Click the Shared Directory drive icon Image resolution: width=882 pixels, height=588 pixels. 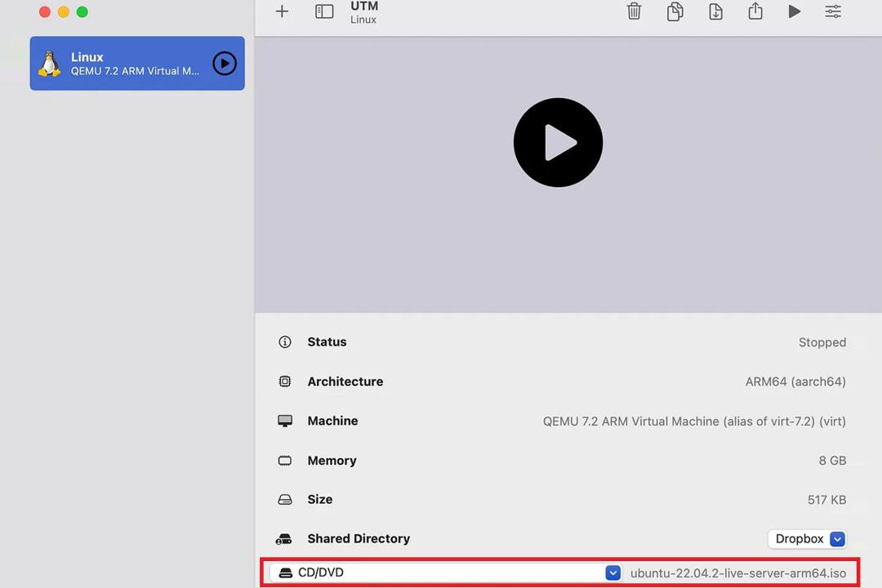(284, 539)
